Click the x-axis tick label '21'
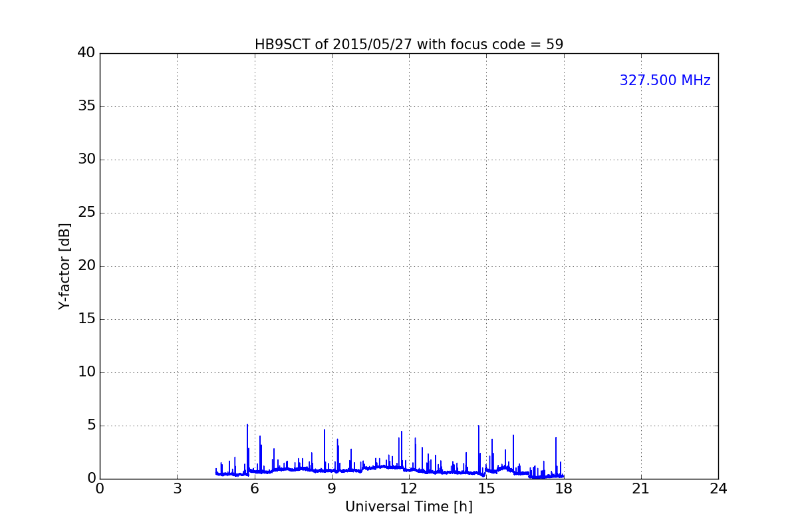Image resolution: width=798 pixels, height=532 pixels. coord(641,489)
